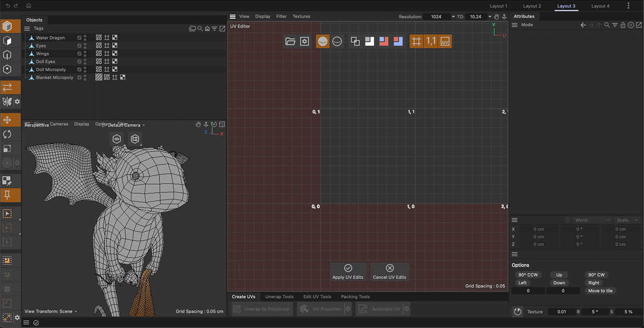Click the Up button in Options
This screenshot has height=328, width=644.
[559, 275]
